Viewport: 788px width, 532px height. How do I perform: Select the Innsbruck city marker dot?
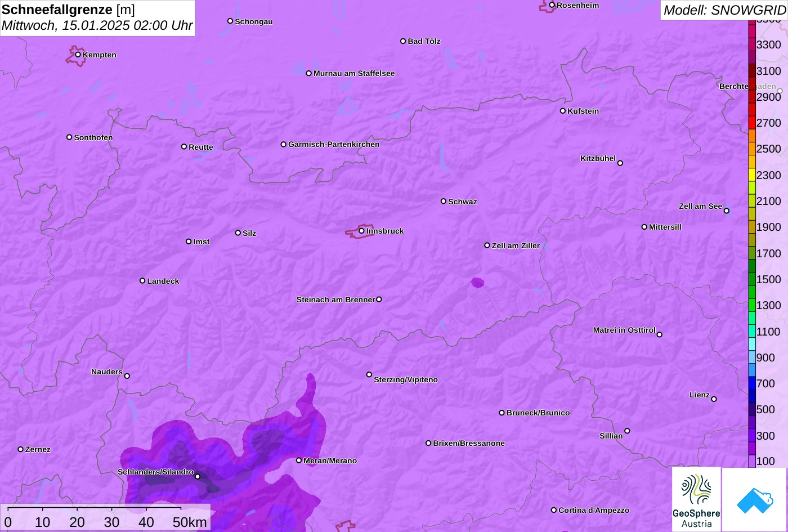pos(361,231)
